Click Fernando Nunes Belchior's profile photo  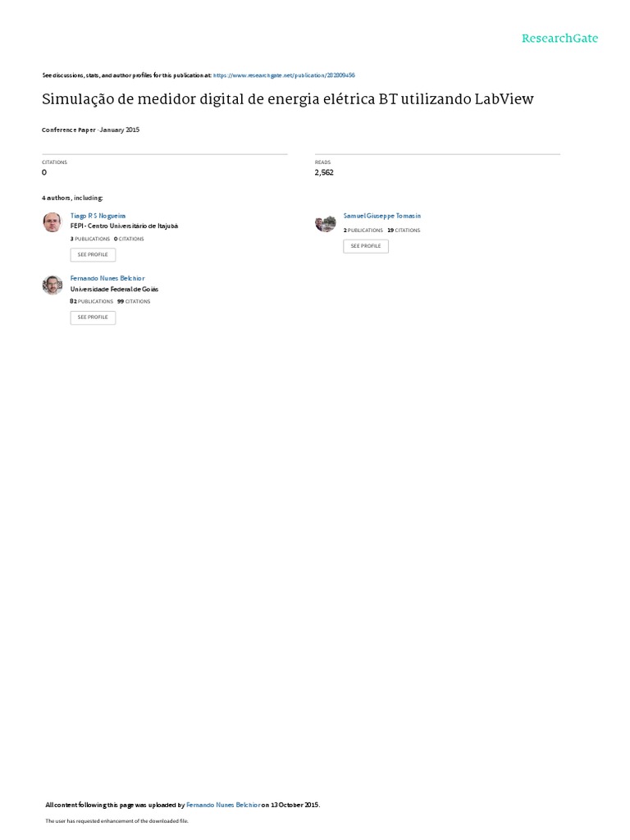click(x=52, y=285)
